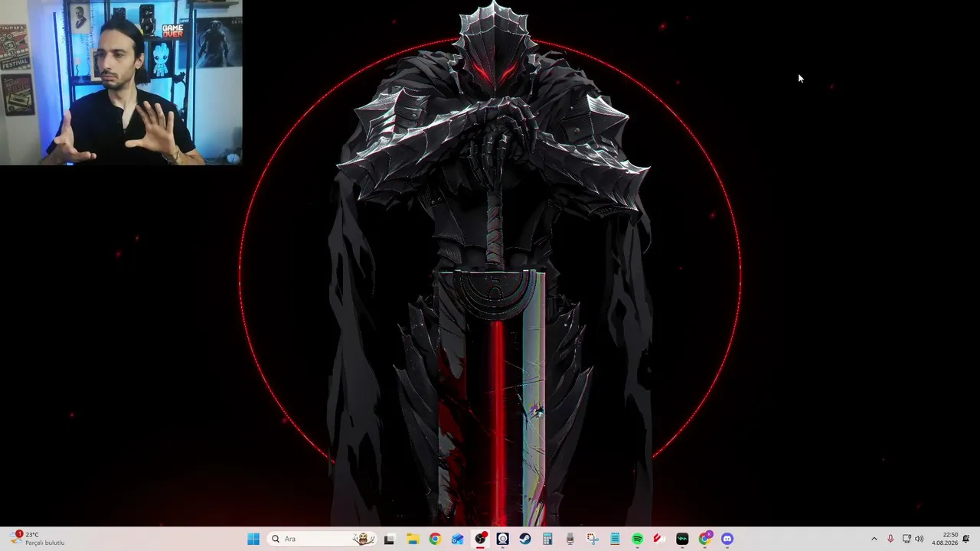The height and width of the screenshot is (551, 980).
Task: Open Outlook from the taskbar
Action: pos(457,539)
